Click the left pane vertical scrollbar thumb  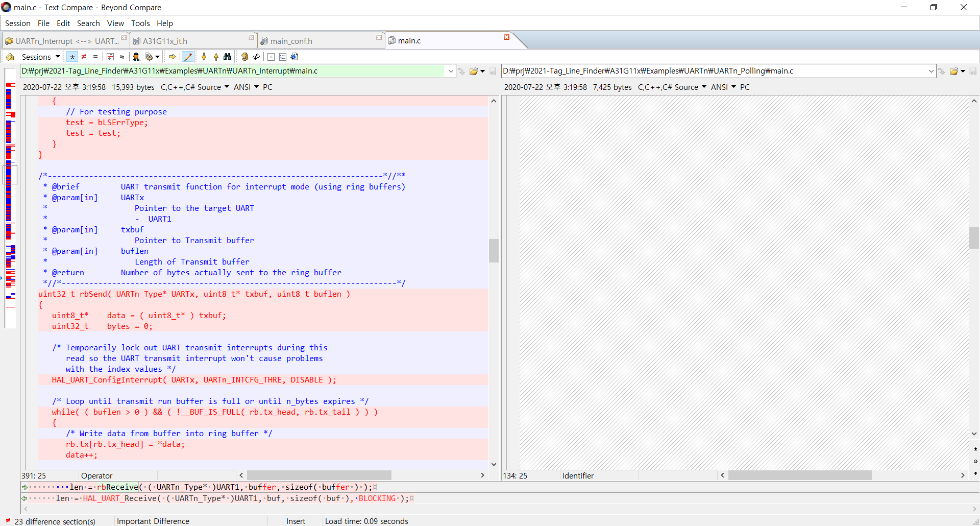(494, 250)
